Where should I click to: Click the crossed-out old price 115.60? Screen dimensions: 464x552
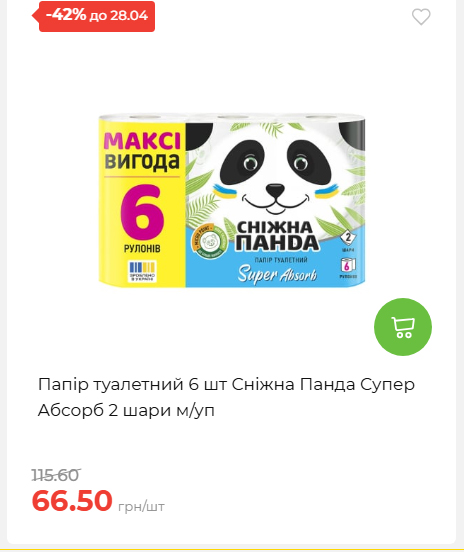click(x=56, y=475)
